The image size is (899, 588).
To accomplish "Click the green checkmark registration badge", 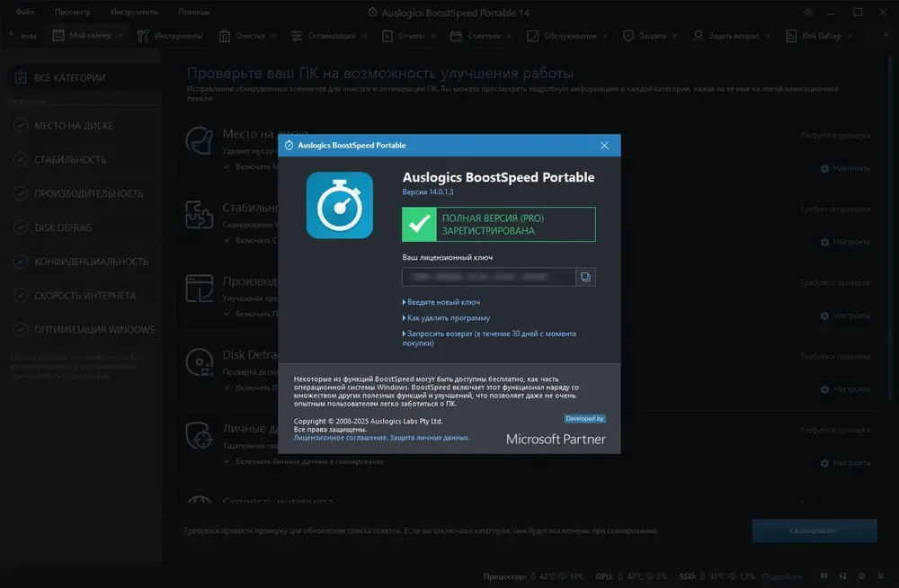I will pyautogui.click(x=419, y=224).
